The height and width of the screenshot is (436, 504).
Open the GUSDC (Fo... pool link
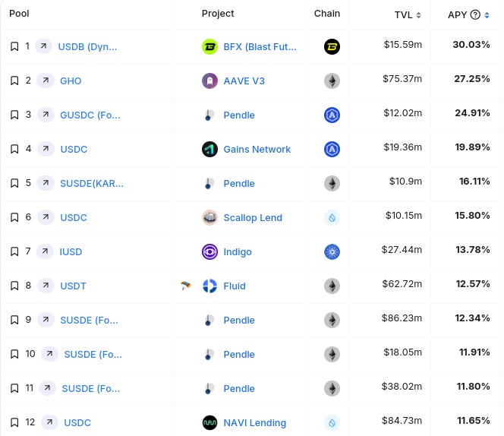(x=90, y=115)
